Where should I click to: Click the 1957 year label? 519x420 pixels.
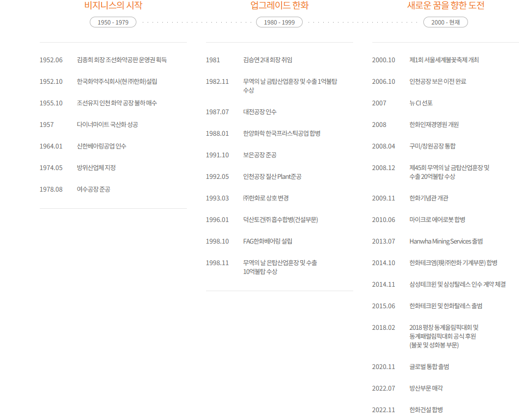click(46, 124)
